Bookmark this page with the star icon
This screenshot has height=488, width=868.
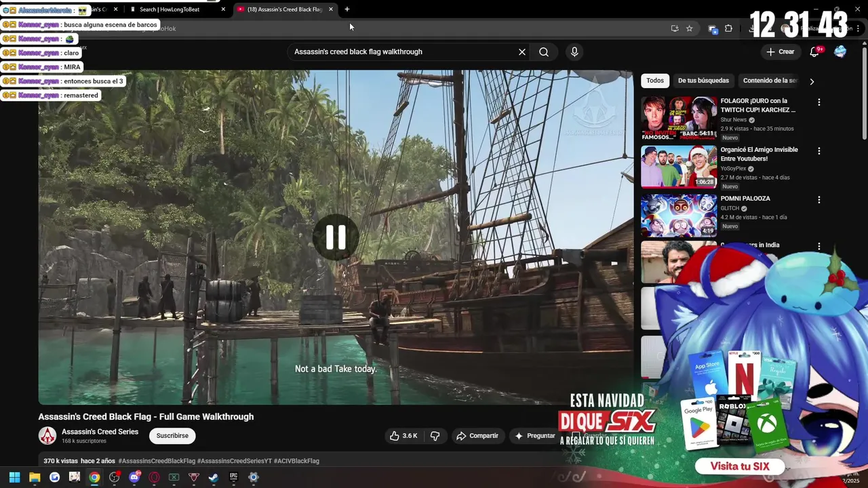690,28
